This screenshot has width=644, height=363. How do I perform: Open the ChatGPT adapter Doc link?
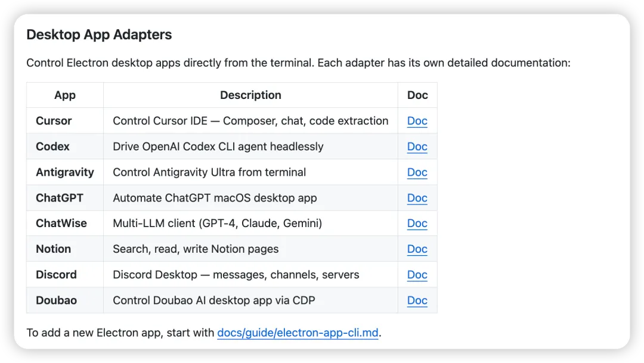417,198
